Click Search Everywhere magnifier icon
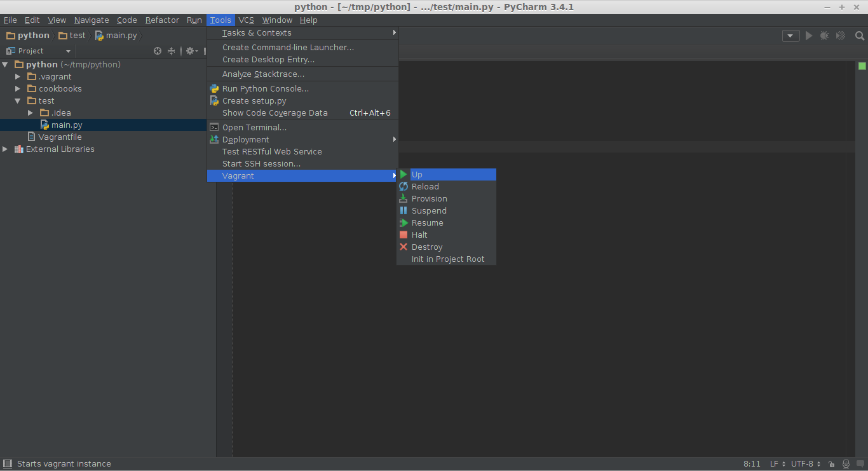Viewport: 868px width, 471px height. click(860, 36)
